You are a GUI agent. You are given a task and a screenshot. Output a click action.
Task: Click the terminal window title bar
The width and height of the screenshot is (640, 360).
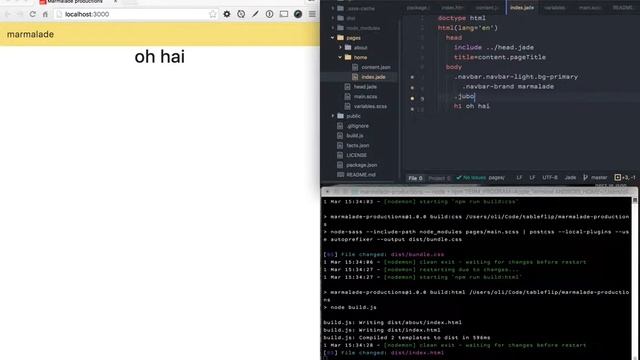[x=479, y=191]
